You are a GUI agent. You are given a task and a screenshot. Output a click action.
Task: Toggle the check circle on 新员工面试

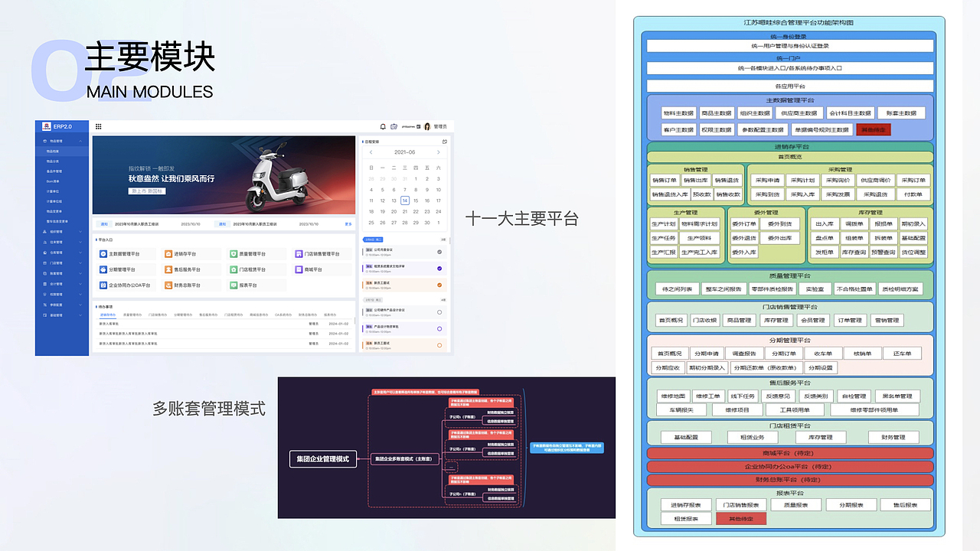pyautogui.click(x=439, y=345)
